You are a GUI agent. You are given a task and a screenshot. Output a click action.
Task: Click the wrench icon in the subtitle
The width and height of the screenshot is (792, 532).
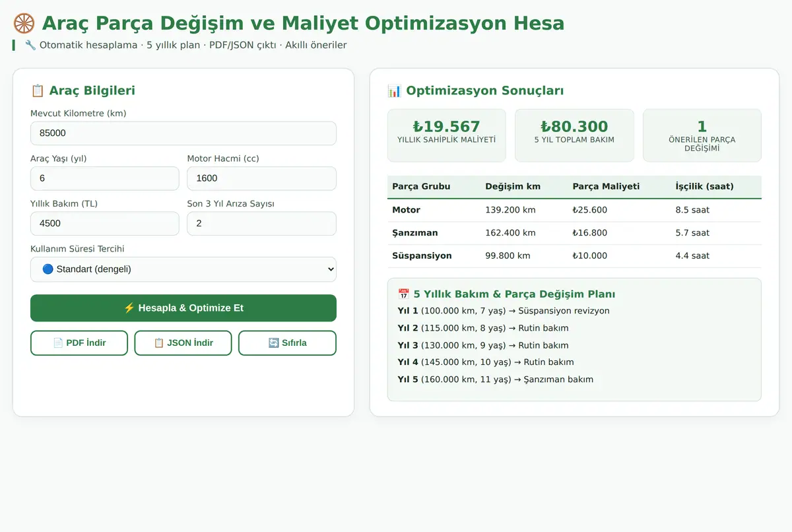30,45
